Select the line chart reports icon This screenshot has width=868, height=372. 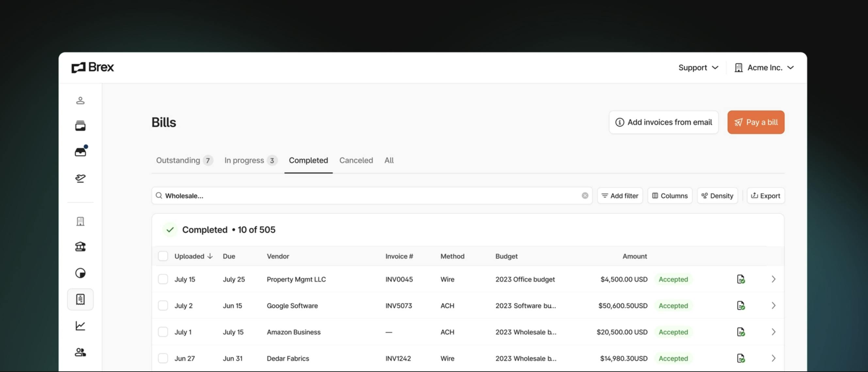80,326
